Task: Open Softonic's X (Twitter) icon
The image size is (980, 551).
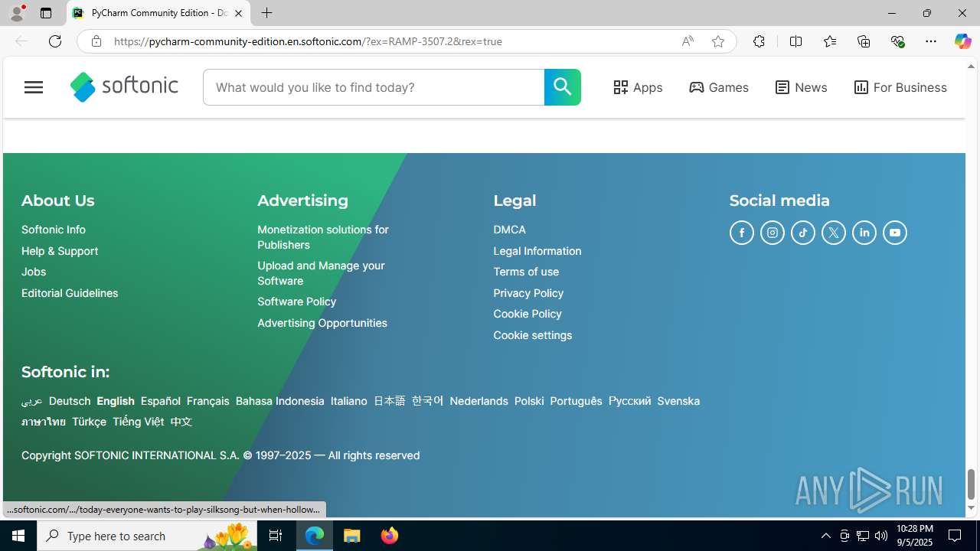Action: coord(834,233)
